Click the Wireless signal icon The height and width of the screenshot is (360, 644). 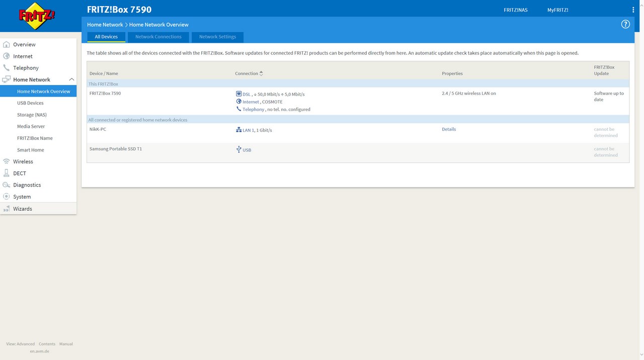[x=7, y=161]
